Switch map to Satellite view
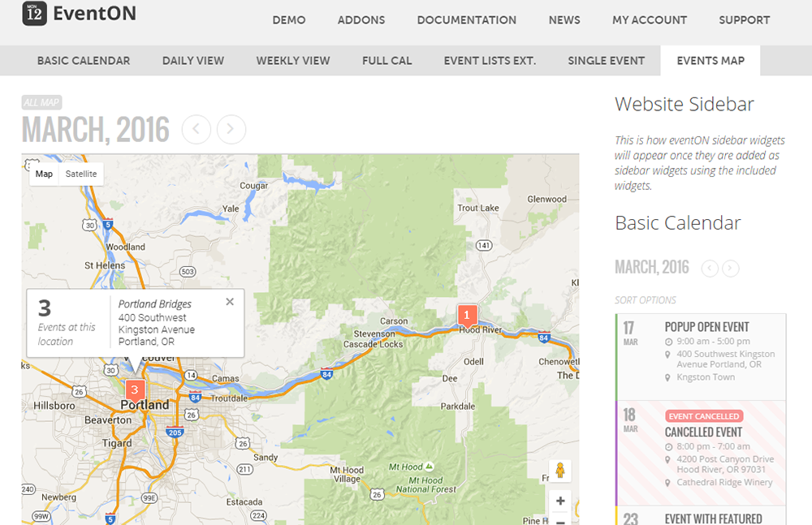 [80, 174]
